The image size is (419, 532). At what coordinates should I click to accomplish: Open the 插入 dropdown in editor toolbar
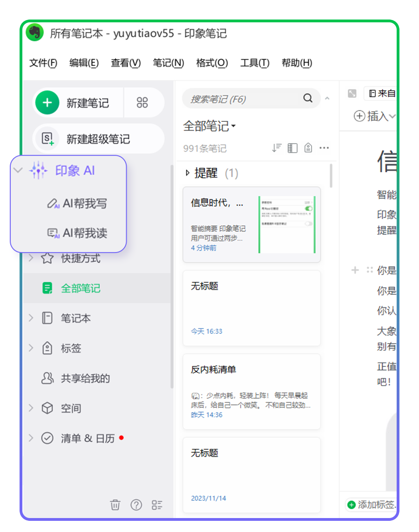click(375, 116)
